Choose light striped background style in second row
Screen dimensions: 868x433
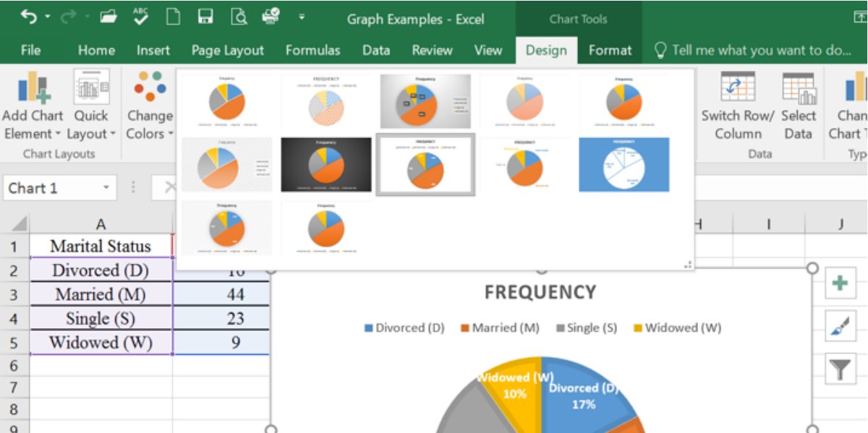(228, 165)
